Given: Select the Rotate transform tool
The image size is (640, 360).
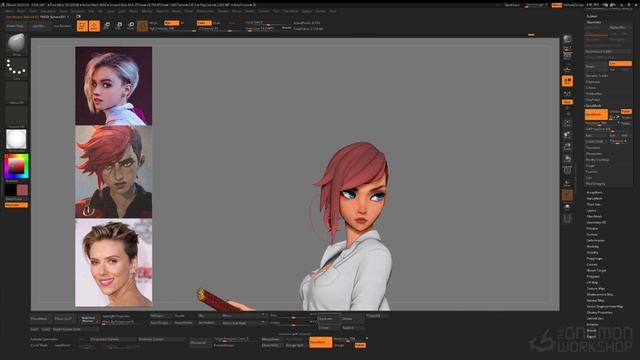Looking at the screenshot, I should [x=131, y=26].
